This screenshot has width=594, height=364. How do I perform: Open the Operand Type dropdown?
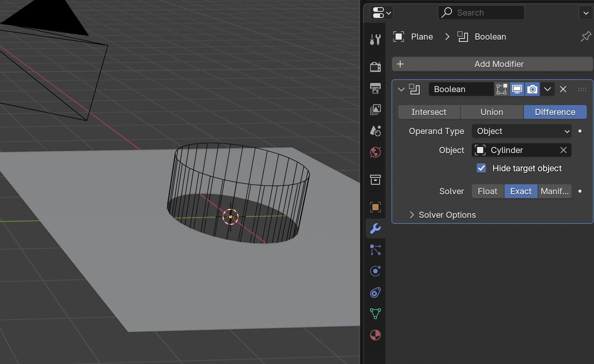(522, 131)
